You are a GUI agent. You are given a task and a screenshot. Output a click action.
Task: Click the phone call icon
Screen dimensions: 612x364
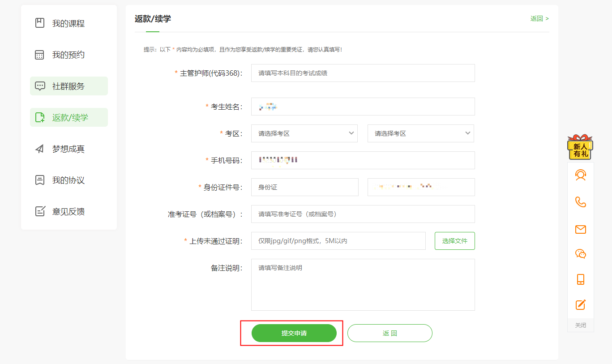pyautogui.click(x=580, y=202)
